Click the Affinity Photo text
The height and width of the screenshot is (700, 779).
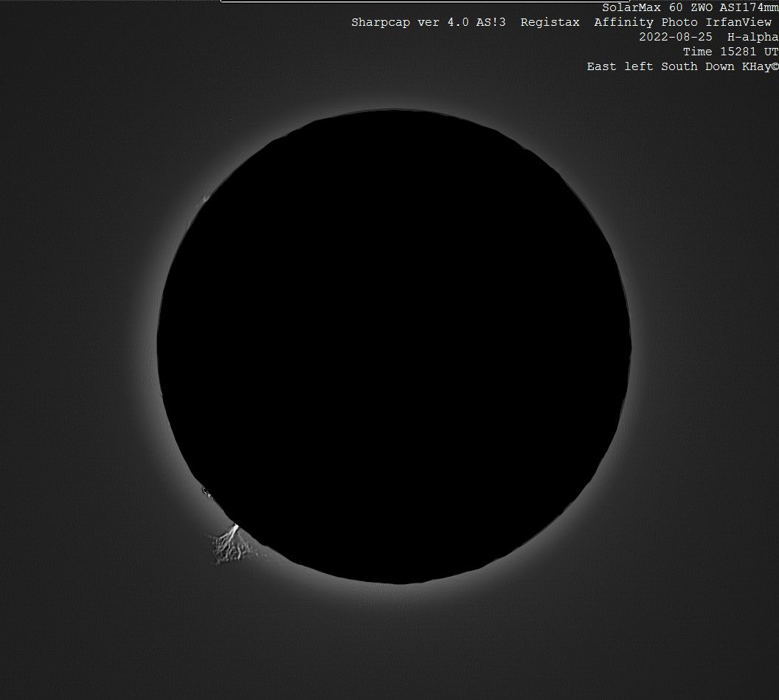click(x=645, y=22)
